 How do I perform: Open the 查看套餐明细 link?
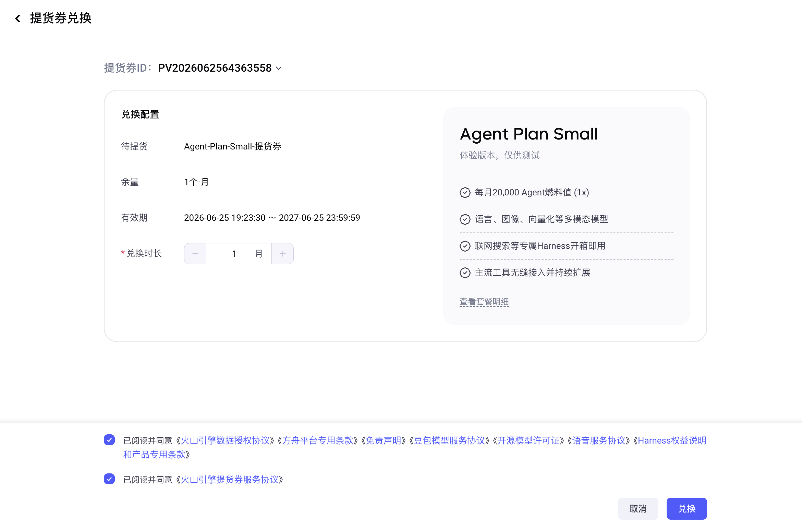click(484, 302)
